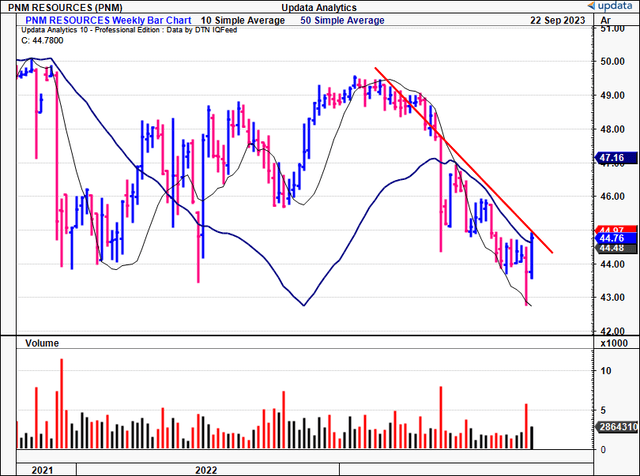Click the 43.00 axis label
The height and width of the screenshot is (476, 640).
612,298
